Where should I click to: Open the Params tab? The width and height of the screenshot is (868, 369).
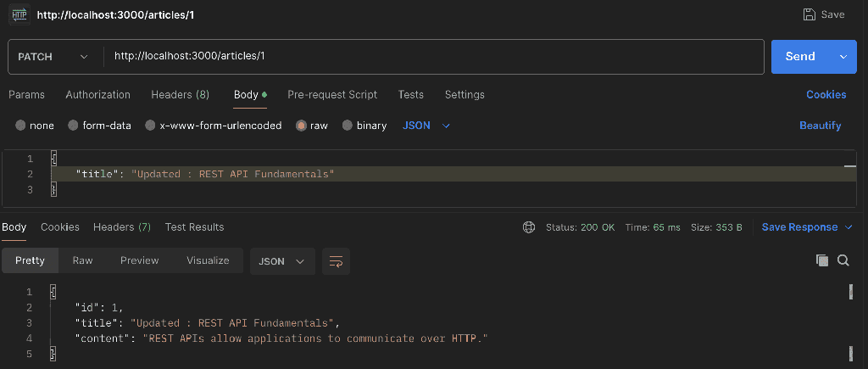pos(26,95)
